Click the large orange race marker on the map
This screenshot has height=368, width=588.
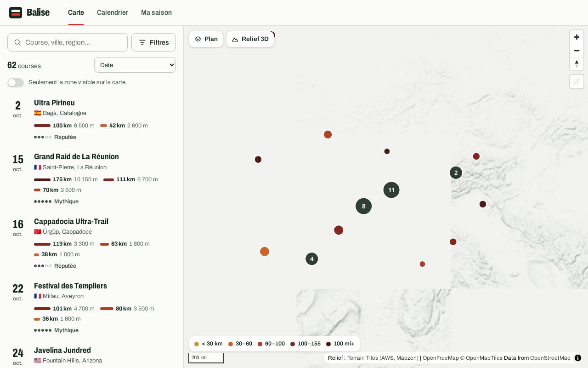[265, 252]
